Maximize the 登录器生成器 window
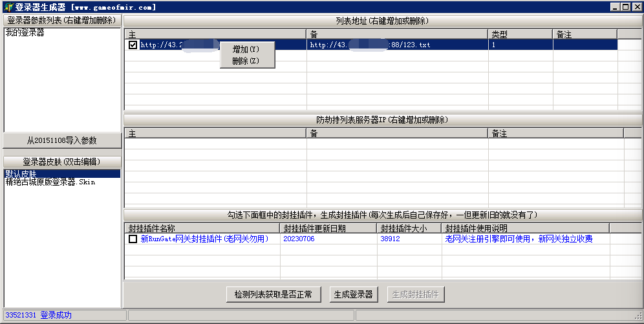The height and width of the screenshot is (324, 644). tap(625, 7)
